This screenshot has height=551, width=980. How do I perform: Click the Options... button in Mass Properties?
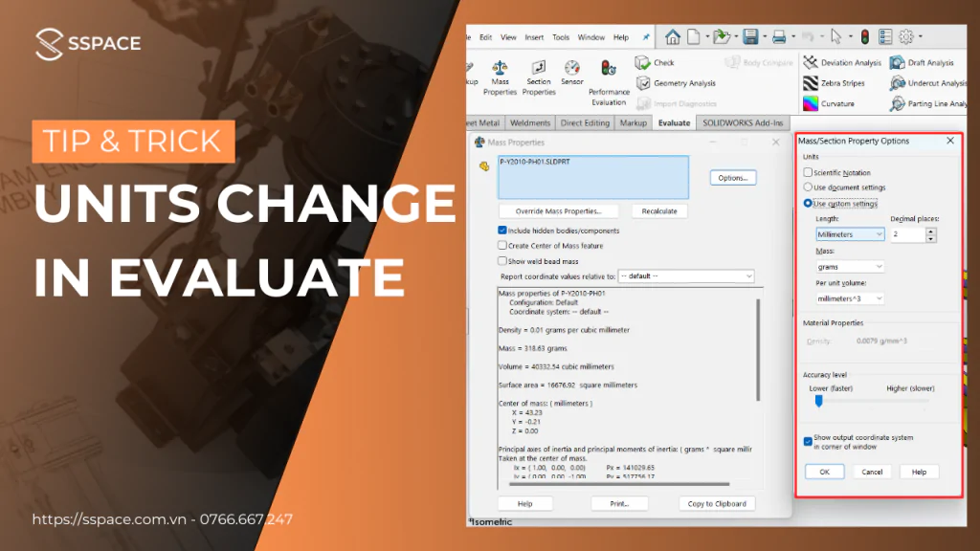tap(733, 178)
